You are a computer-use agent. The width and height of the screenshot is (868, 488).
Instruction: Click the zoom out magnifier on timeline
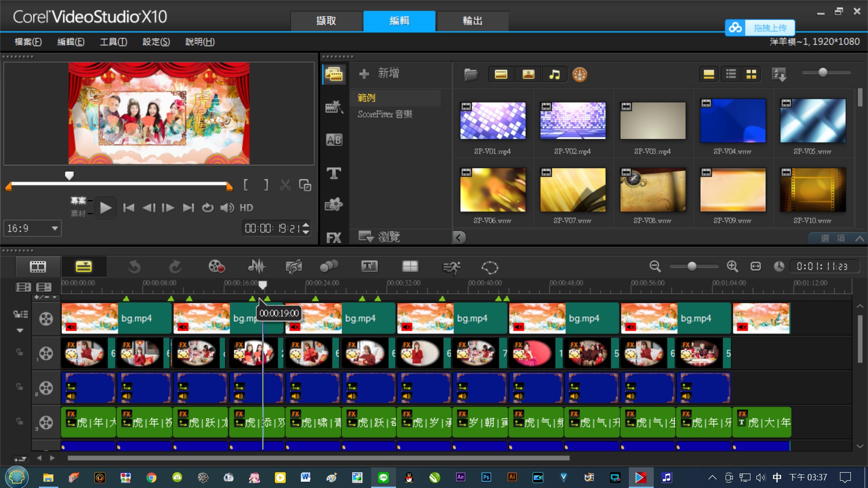pyautogui.click(x=655, y=267)
